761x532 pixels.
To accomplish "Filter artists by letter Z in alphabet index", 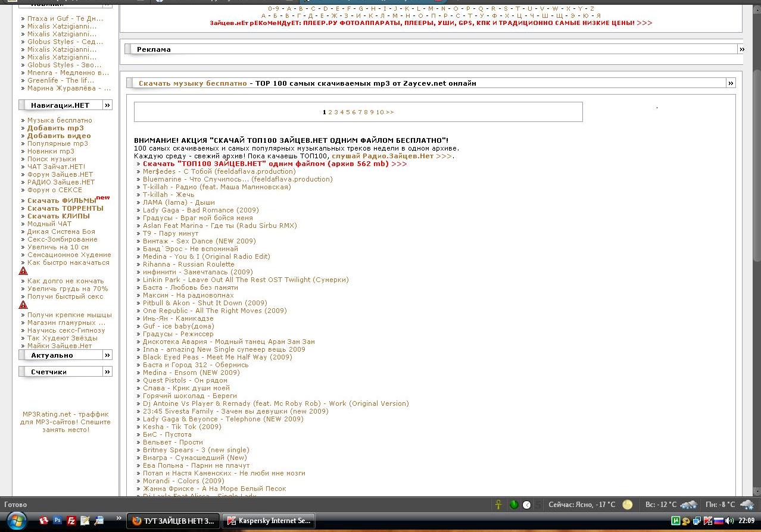I will (x=592, y=9).
